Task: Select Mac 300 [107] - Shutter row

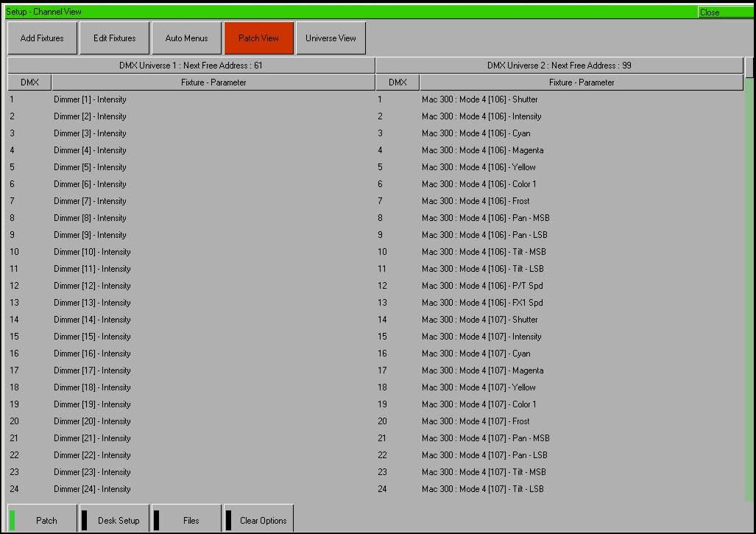Action: coord(559,320)
